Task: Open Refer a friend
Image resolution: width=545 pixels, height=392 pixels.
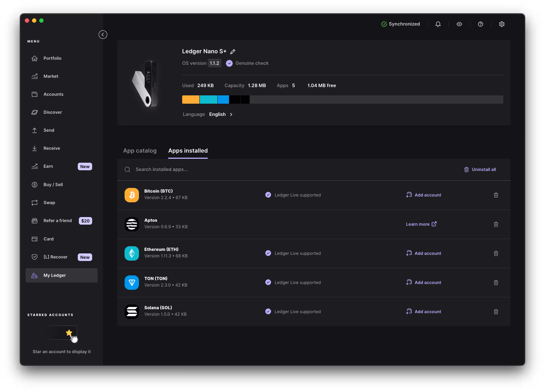Action: (62, 221)
